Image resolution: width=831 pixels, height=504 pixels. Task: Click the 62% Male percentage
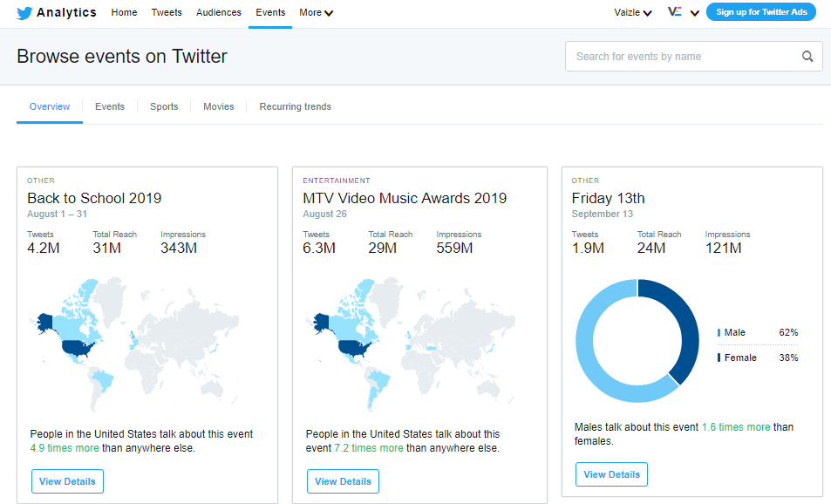(x=788, y=332)
